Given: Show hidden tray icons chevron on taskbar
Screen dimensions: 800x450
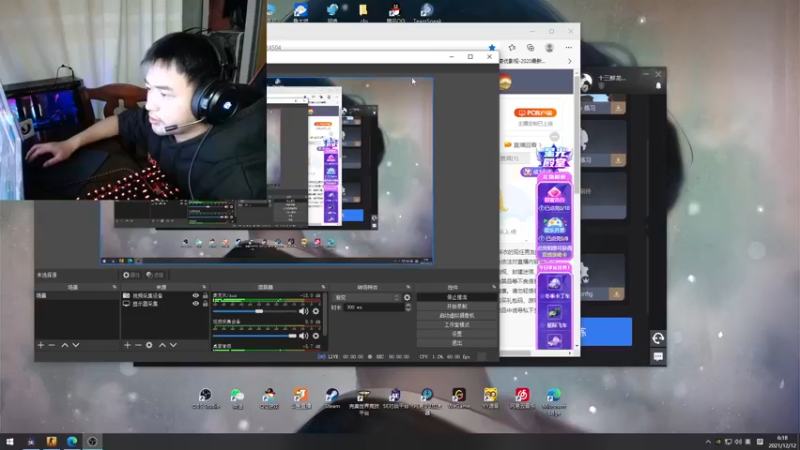Looking at the screenshot, I should coord(708,442).
